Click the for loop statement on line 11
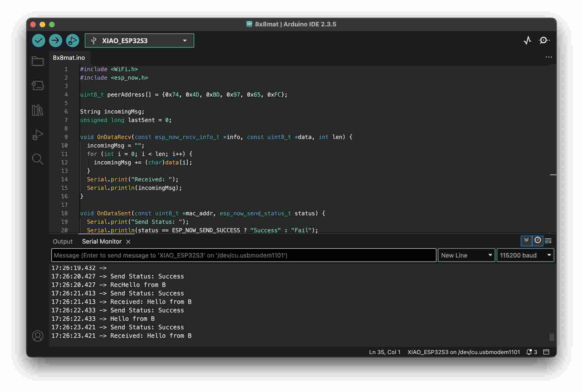Viewport: 583px width, 392px height. pos(140,154)
